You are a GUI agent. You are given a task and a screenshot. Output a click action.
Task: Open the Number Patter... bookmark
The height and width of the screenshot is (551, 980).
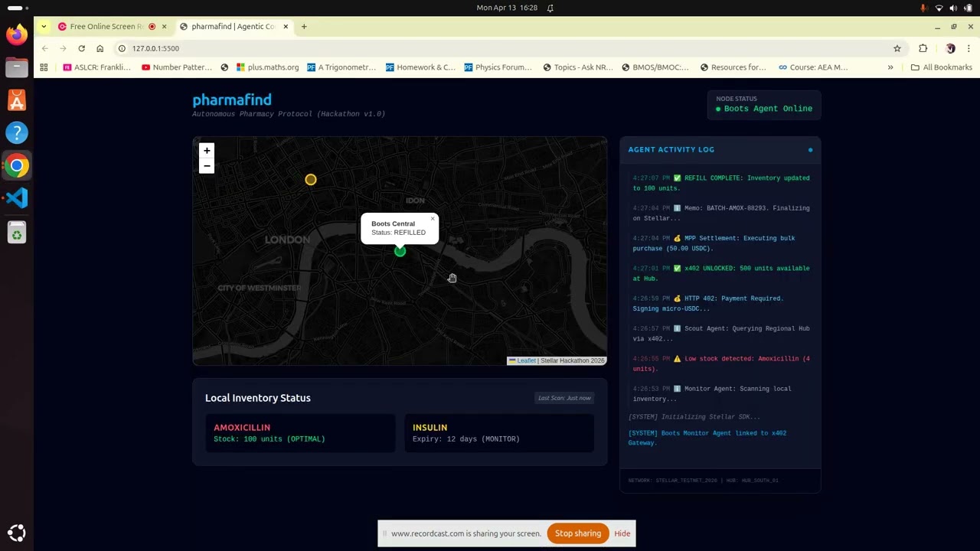(x=176, y=67)
